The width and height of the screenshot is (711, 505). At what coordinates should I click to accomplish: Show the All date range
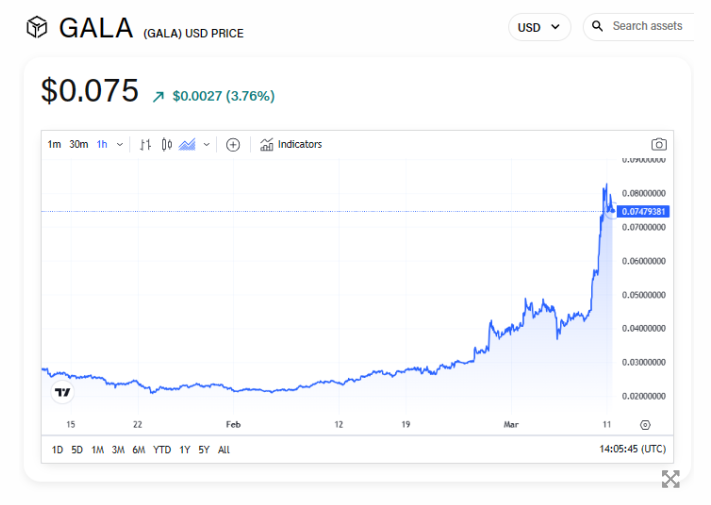(224, 450)
